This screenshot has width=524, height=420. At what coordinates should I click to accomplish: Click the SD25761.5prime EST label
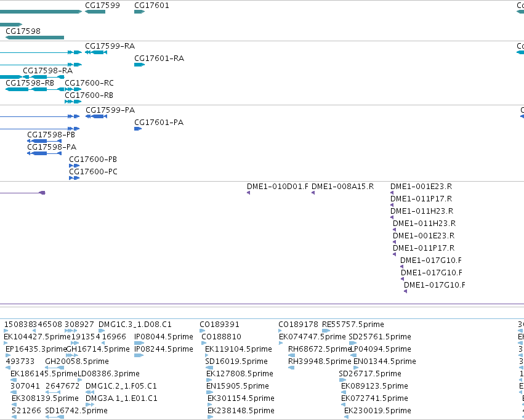[x=380, y=337]
